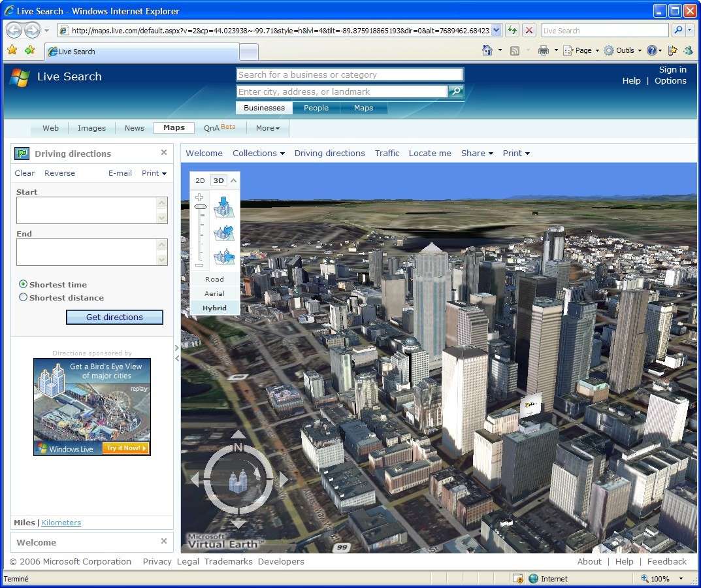Viewport: 701px width, 588px height.
Task: Click the Add to Favorites icon
Action: pyautogui.click(x=29, y=50)
